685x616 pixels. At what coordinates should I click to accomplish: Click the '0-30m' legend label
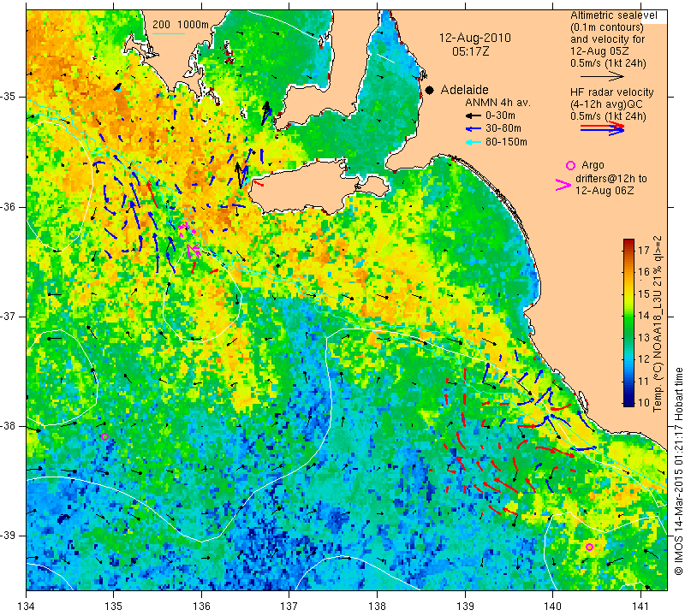[x=500, y=115]
